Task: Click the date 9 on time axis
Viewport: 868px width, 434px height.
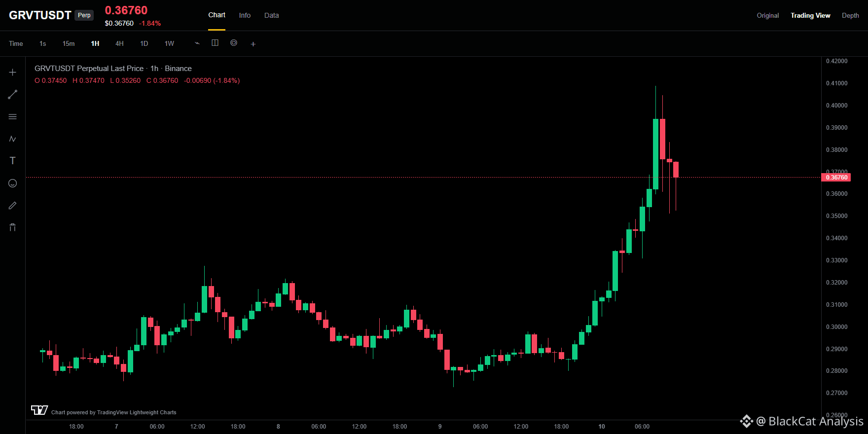Action: [x=440, y=427]
